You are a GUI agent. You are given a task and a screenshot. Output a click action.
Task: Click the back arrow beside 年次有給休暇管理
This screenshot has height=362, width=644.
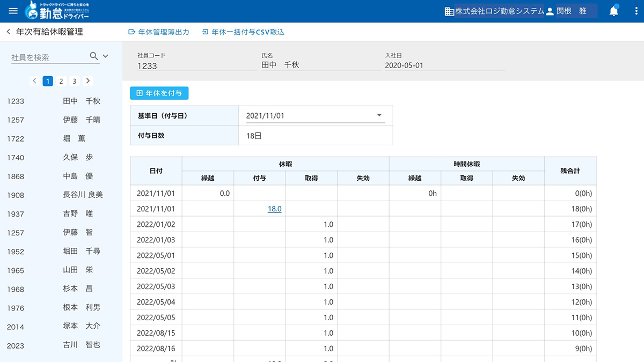click(x=9, y=32)
